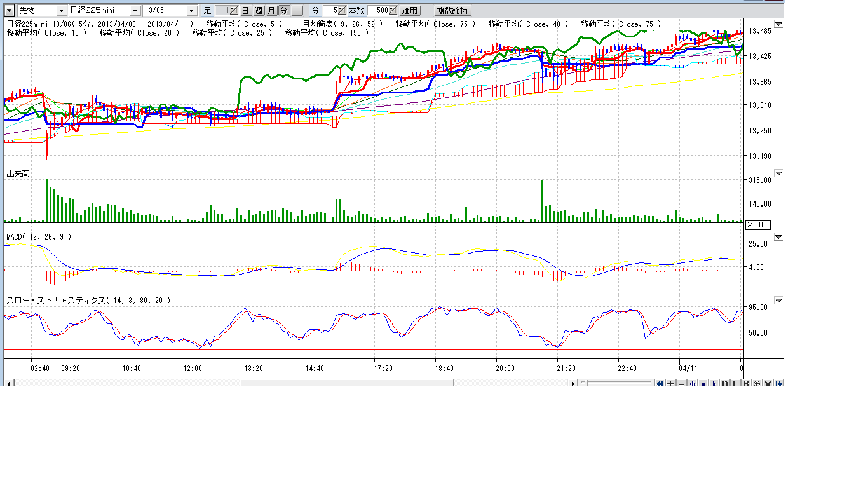The width and height of the screenshot is (868, 488).
Task: Click the jump-to-latest-bar arrow icon
Action: [779, 383]
